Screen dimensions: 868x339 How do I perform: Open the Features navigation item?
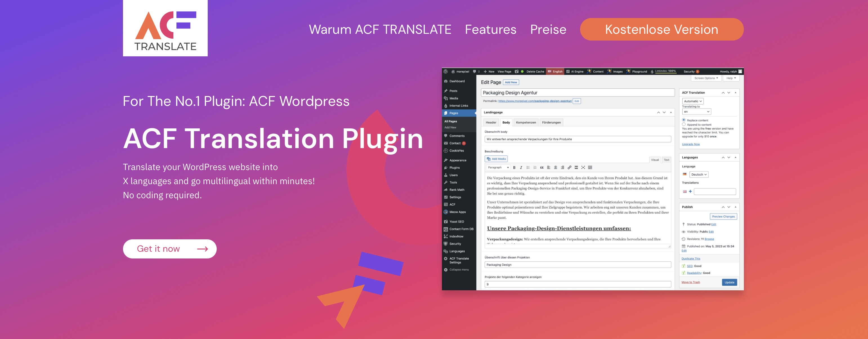[490, 29]
